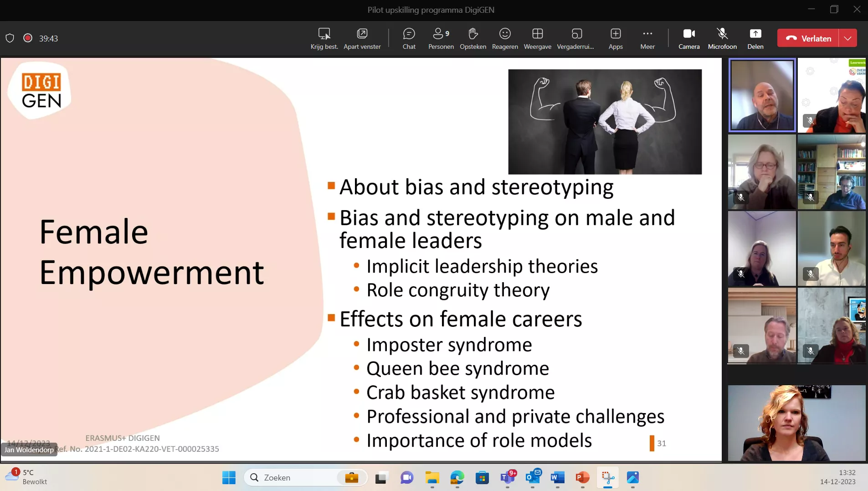This screenshot has width=868, height=491.
Task: Open the Chat panel
Action: pos(409,38)
